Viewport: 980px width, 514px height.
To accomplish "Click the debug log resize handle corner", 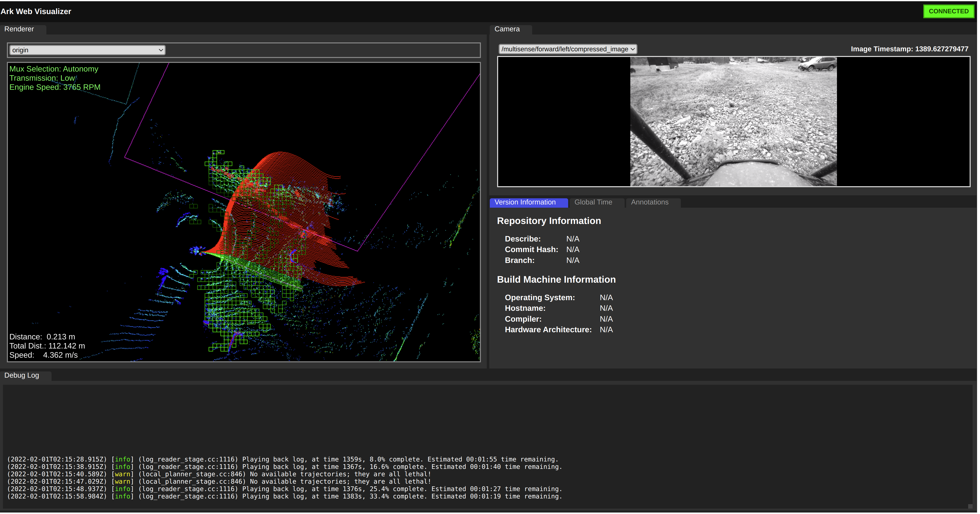I will click(970, 506).
